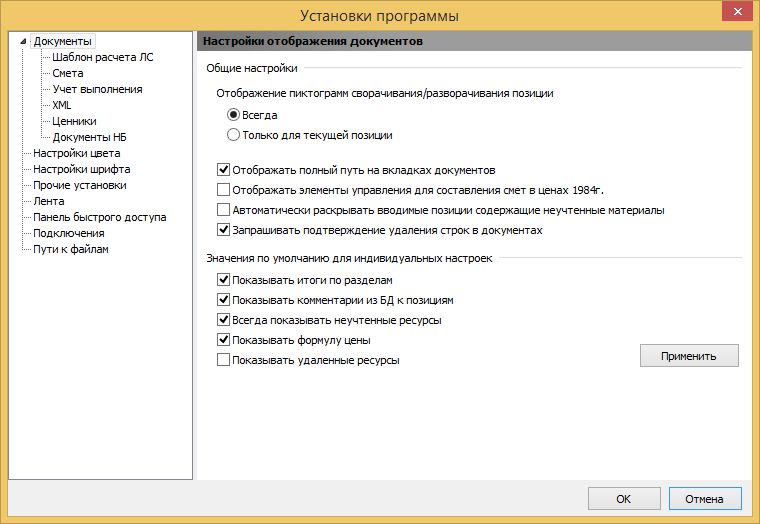Enable the 1984 prices controls checkbox
This screenshot has width=760, height=524.
coord(223,190)
